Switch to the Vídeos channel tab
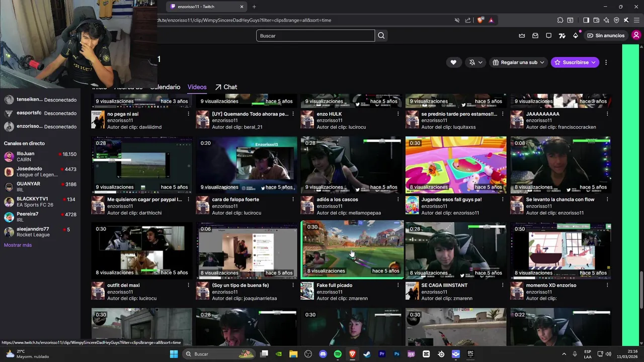The height and width of the screenshot is (362, 644). click(197, 87)
